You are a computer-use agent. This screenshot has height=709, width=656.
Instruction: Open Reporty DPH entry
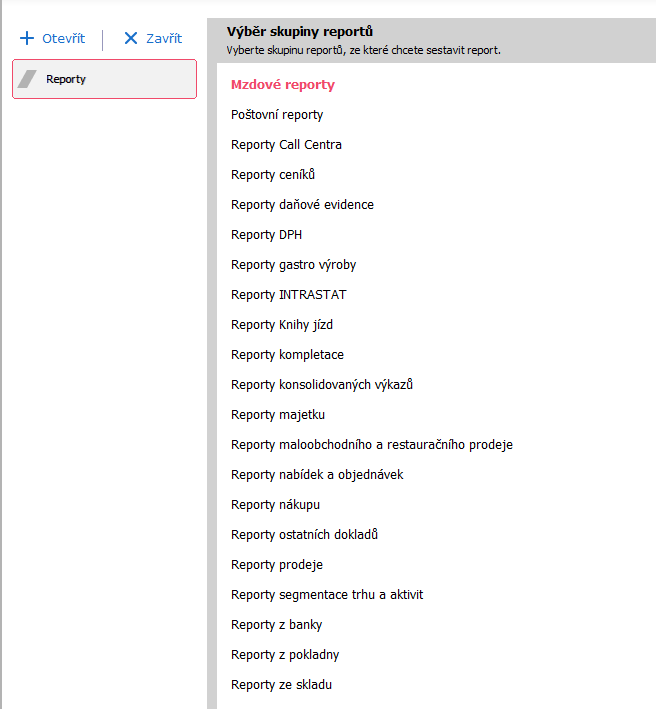pos(266,235)
